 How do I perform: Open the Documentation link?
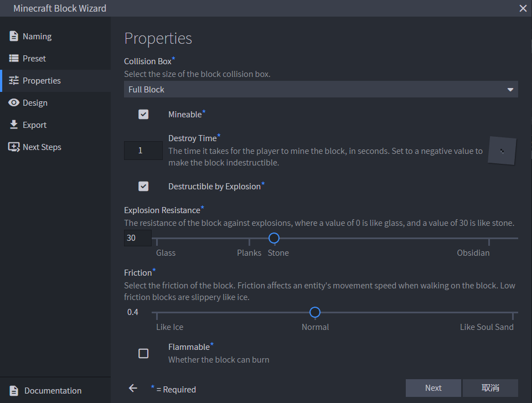click(x=53, y=390)
